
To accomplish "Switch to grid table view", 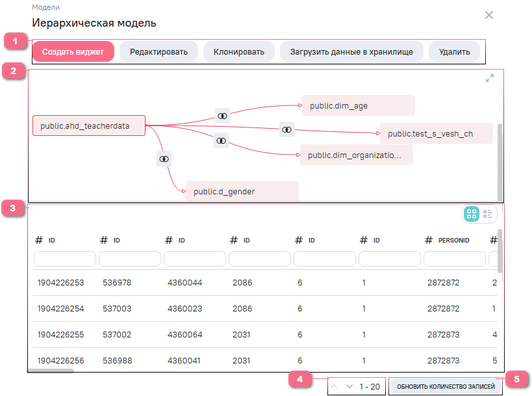I will tap(472, 214).
